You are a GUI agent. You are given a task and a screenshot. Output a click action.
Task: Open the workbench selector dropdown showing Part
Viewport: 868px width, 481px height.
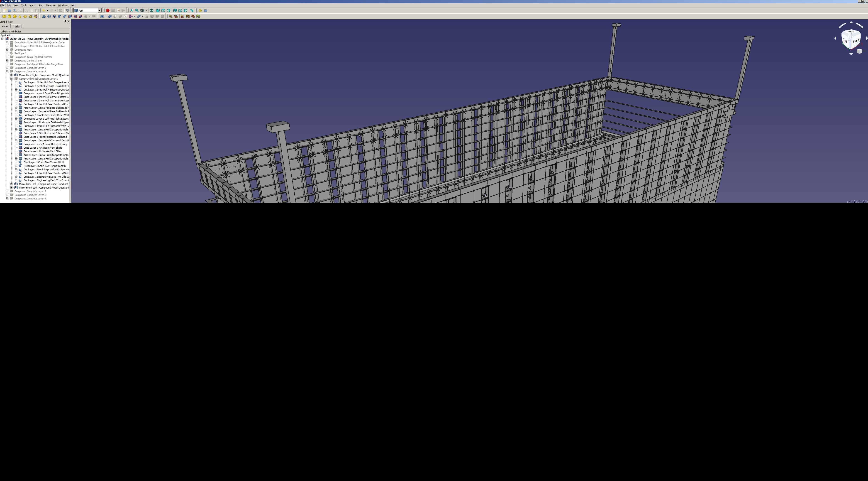(x=88, y=10)
